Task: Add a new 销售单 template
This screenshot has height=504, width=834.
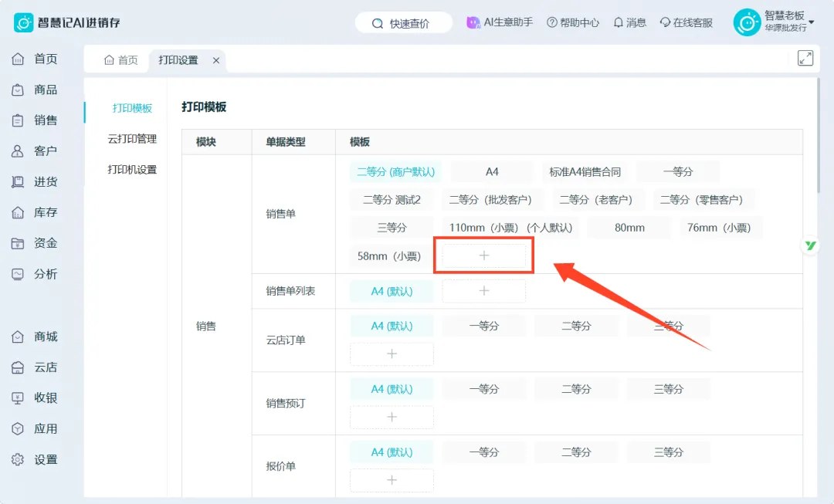Action: click(x=484, y=255)
